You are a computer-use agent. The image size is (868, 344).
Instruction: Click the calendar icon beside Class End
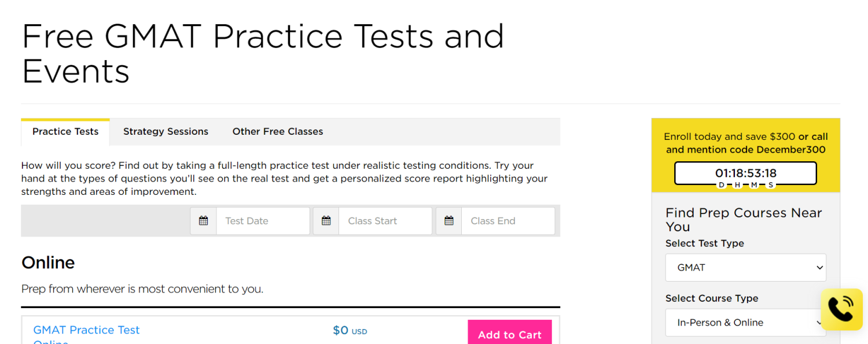tap(448, 221)
